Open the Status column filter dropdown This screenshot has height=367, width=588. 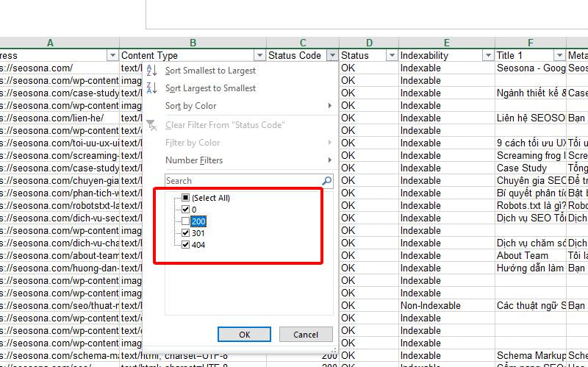coord(392,56)
